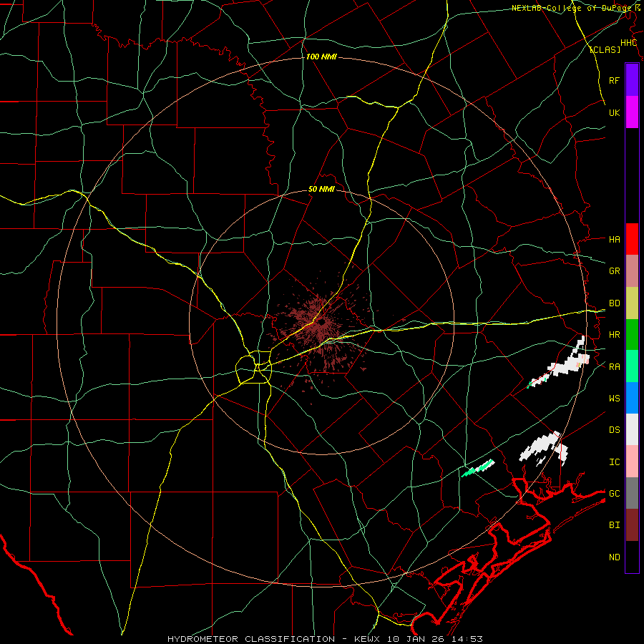Viewport: 644px width, 644px height.
Task: Click the GC ground clutter gray swatch
Action: (632, 493)
